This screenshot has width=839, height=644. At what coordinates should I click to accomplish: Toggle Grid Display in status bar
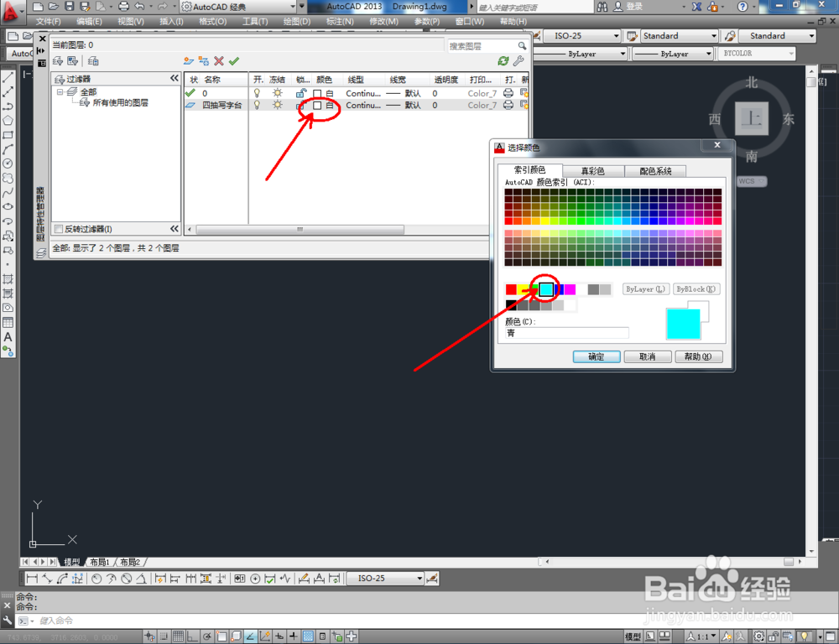click(x=178, y=636)
